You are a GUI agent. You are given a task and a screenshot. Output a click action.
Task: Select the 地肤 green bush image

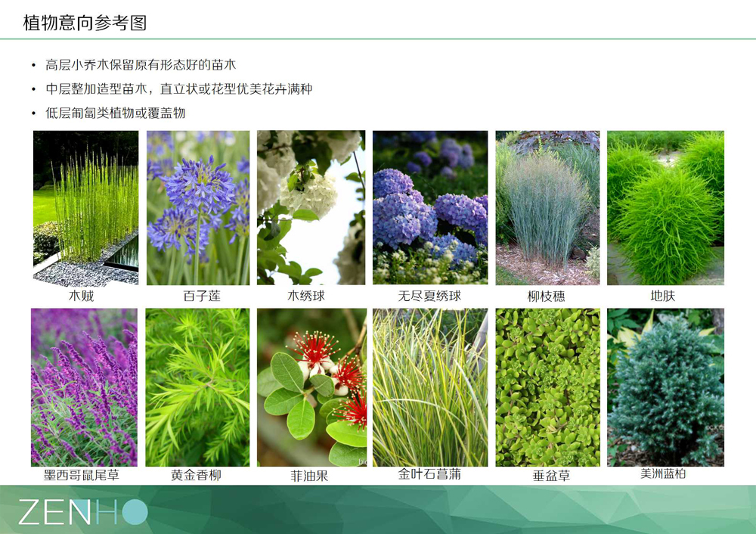[665, 208]
